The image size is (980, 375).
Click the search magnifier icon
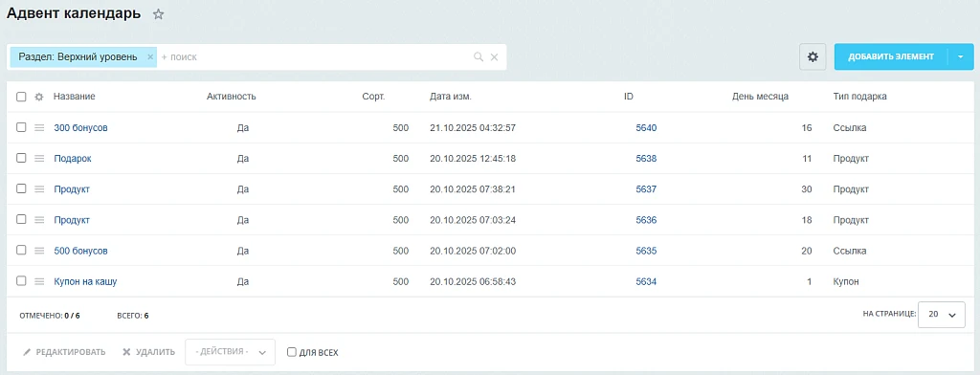[479, 56]
